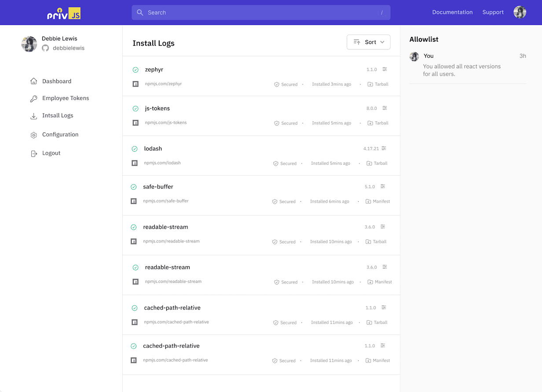Click the Tarball icon on readable-stream's row
This screenshot has height=392, width=542.
coord(369,241)
